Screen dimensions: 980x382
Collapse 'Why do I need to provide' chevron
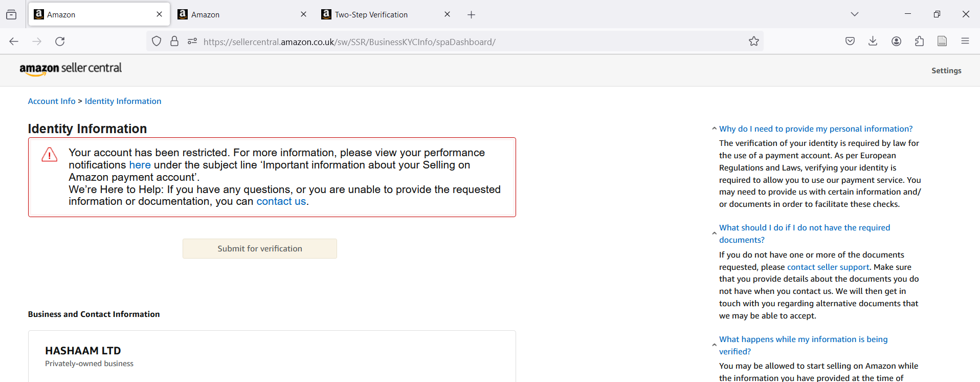(x=714, y=129)
